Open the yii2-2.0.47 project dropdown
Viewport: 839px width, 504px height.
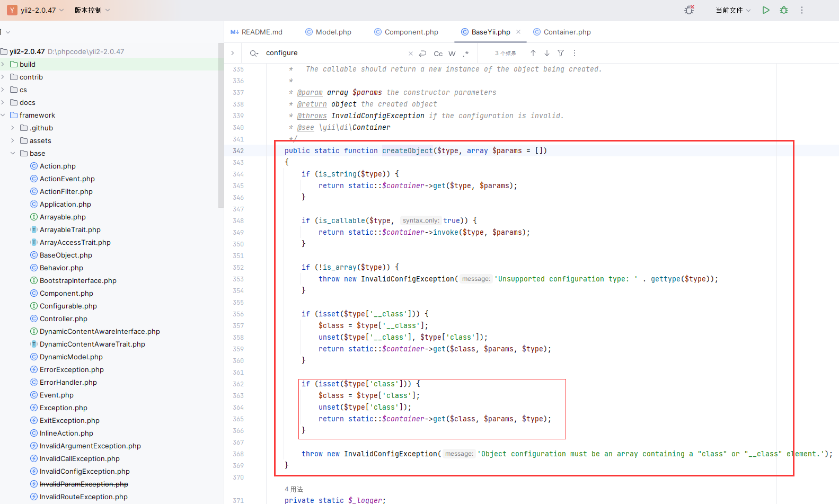pos(36,10)
